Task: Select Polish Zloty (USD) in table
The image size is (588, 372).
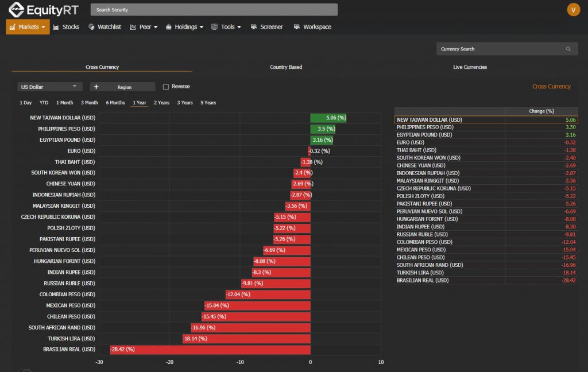Action: (486, 196)
